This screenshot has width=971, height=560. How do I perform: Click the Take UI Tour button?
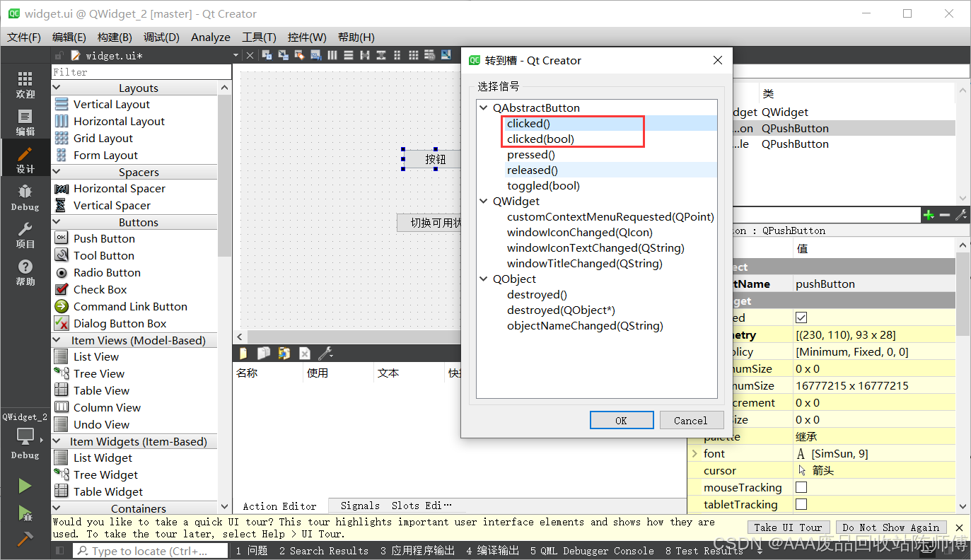tap(788, 527)
